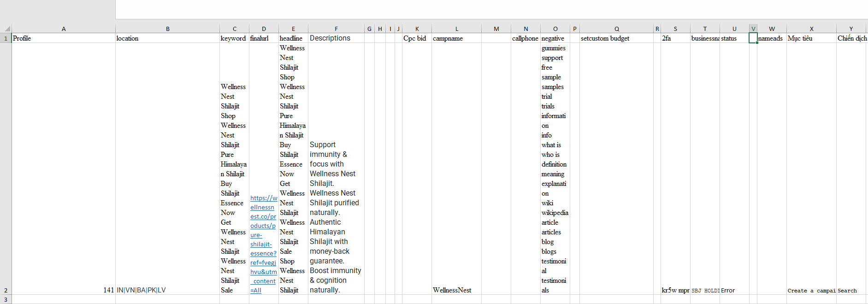Click the Select All corner triangle

pos(7,29)
